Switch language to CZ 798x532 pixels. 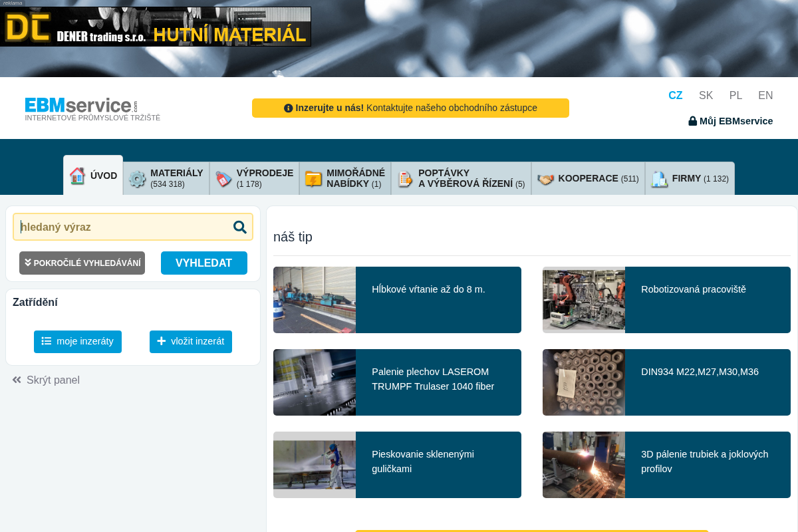coord(676,95)
